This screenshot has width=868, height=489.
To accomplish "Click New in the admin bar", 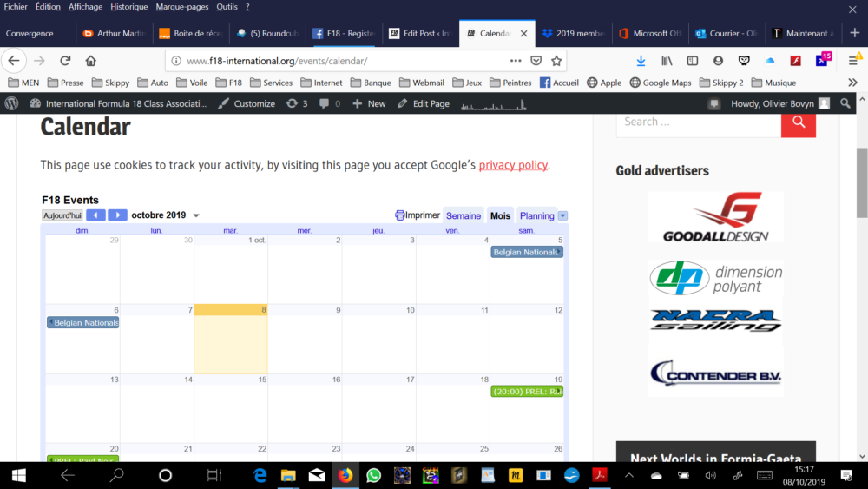I will (369, 103).
